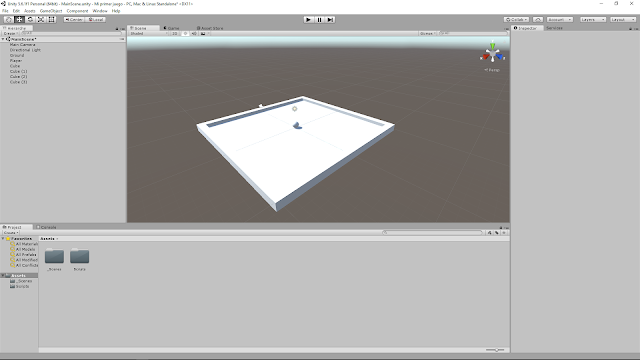The height and width of the screenshot is (360, 640).
Task: Click the red X axis cone
Action: click(486, 57)
